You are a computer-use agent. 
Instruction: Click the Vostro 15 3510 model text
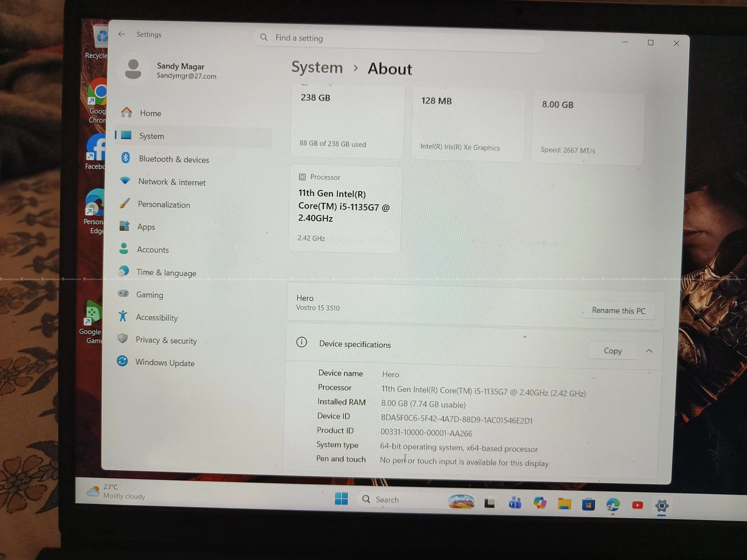[318, 308]
